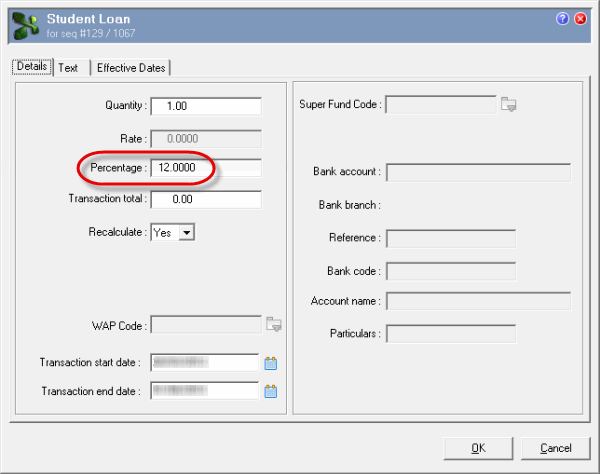Click the Quantity input field
600x474 pixels.
206,106
